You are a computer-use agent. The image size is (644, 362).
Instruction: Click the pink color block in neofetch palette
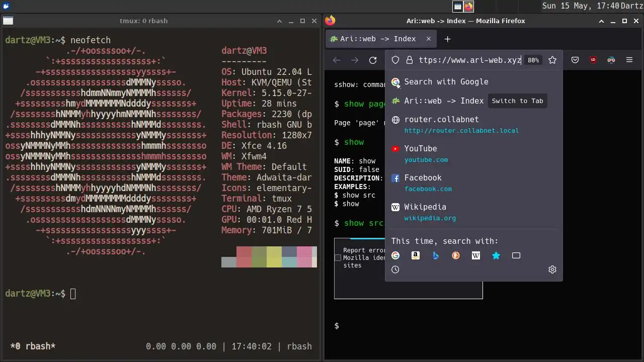(304, 256)
